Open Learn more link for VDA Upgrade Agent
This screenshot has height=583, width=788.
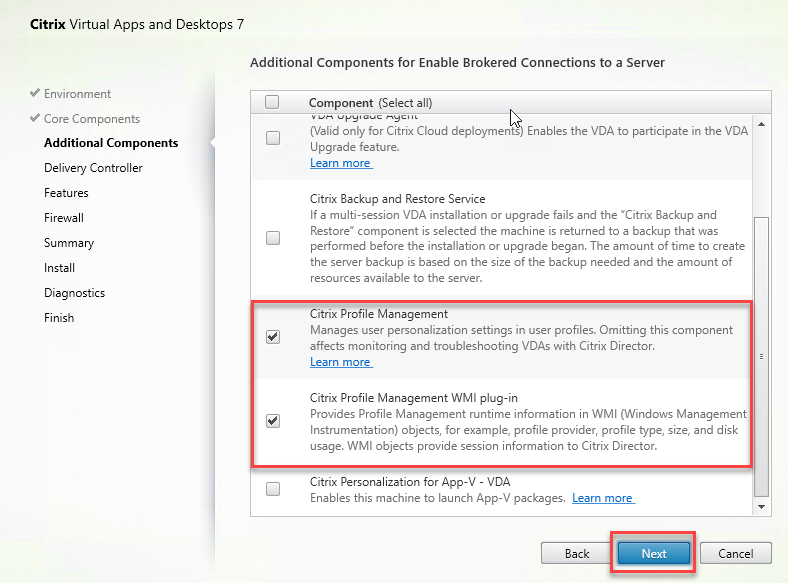tap(340, 163)
